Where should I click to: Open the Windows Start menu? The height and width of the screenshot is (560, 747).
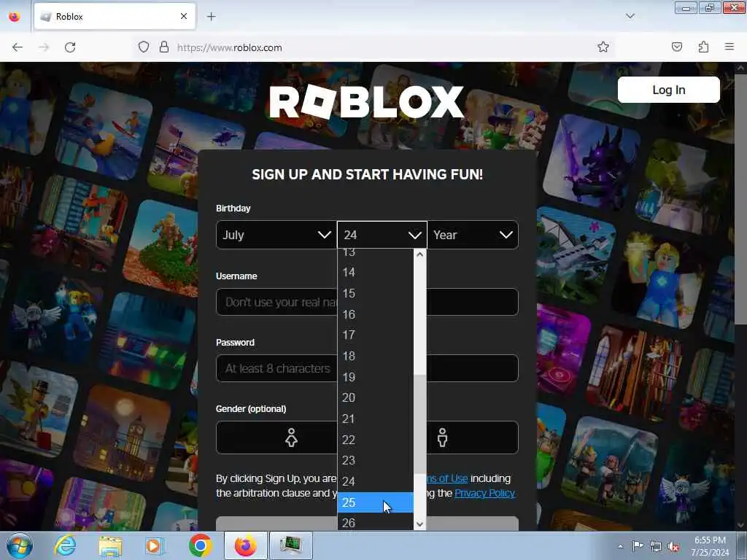pos(20,545)
